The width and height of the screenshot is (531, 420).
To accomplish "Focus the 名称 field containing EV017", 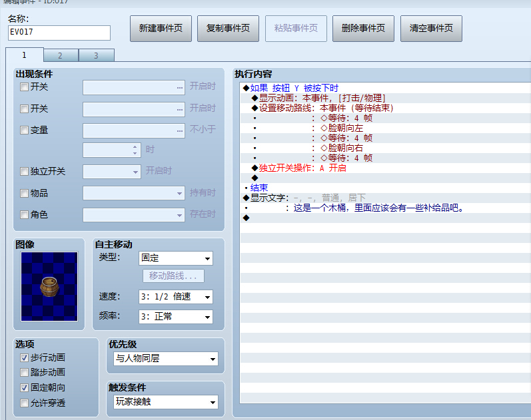I will (59, 33).
